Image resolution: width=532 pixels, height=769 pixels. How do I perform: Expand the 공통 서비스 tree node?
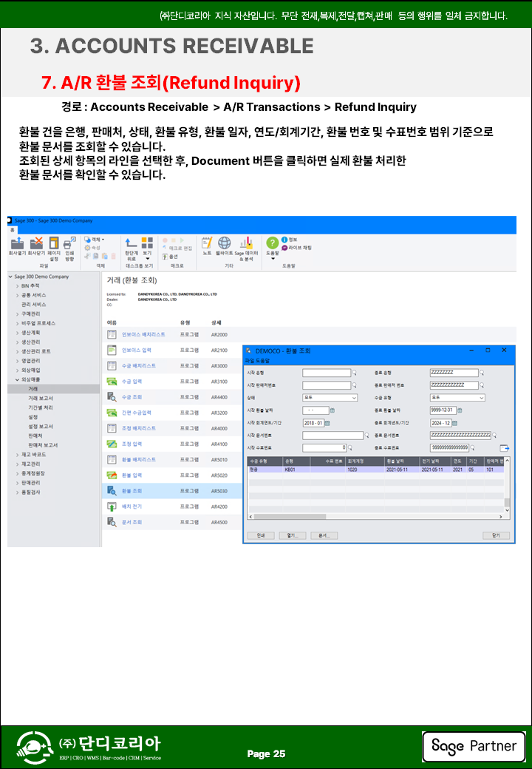coord(18,295)
